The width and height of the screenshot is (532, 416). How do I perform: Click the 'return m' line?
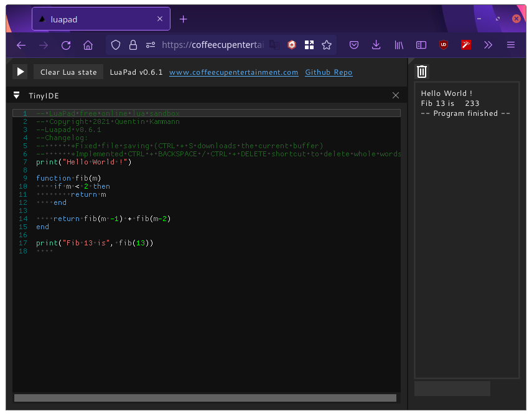(88, 194)
